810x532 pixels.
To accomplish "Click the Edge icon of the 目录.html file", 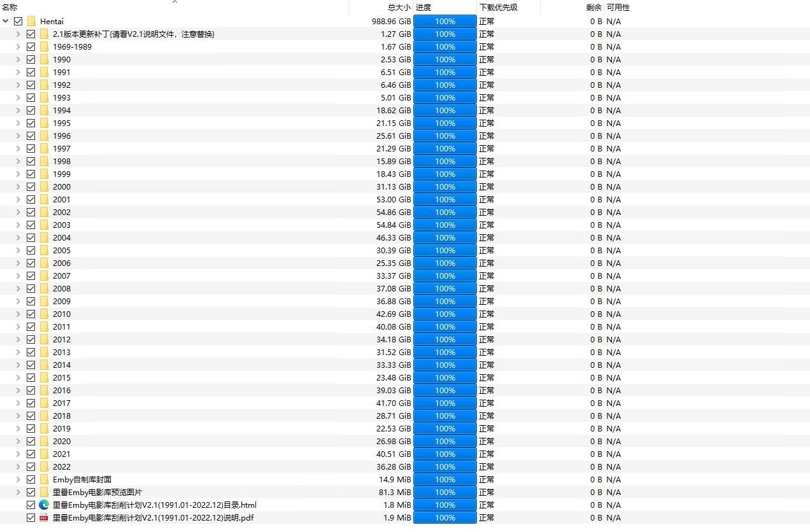I will click(44, 505).
